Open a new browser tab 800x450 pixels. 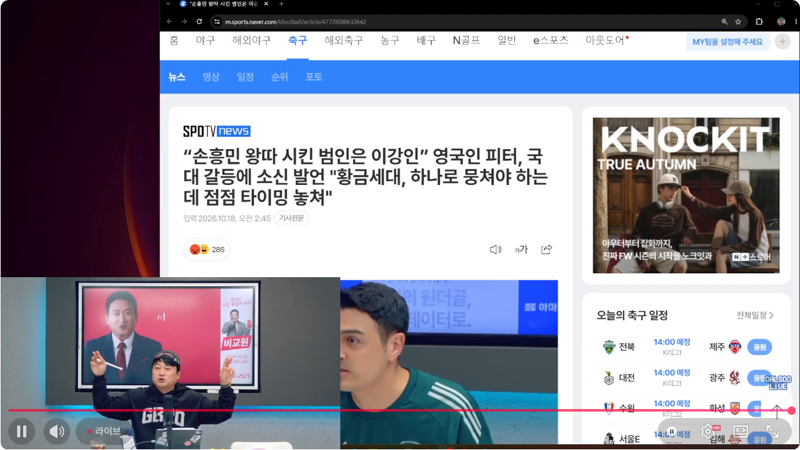click(x=281, y=4)
